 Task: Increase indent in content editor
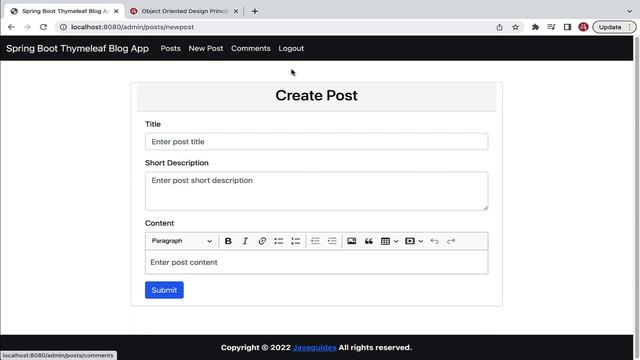(x=332, y=241)
